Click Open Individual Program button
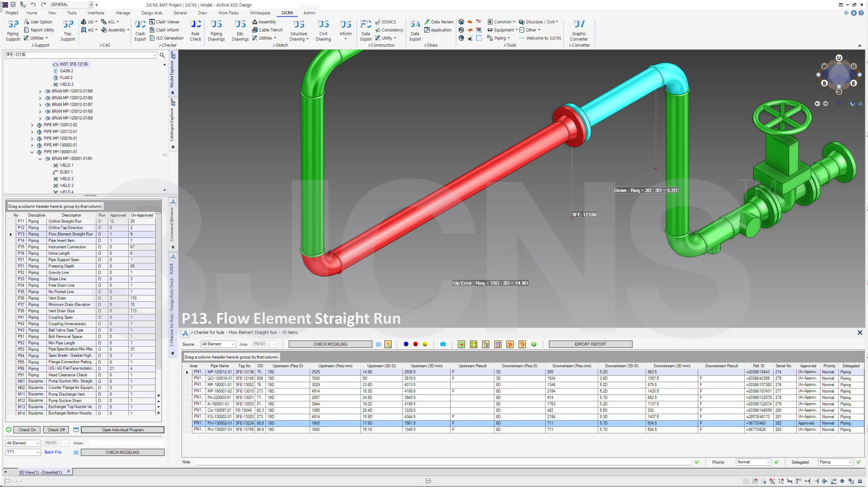The height and width of the screenshot is (488, 868). (x=123, y=430)
